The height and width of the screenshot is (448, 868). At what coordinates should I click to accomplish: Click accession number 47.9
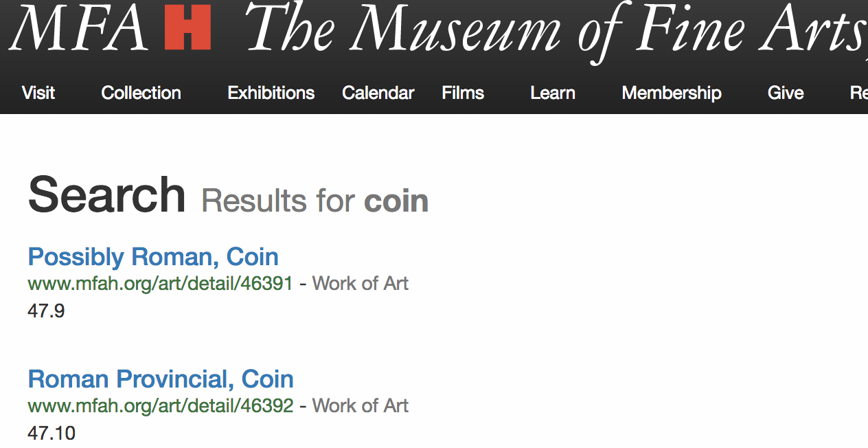[x=46, y=311]
